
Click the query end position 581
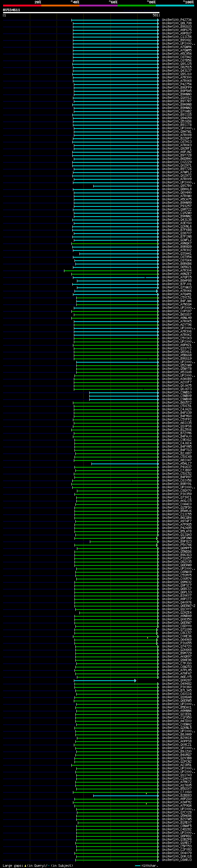pos(155,15)
